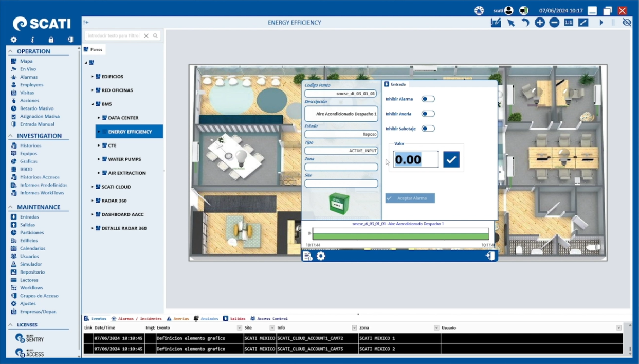Screen dimensions: 639x364
Task: Expand the DATA CENTER tree node
Action: (x=99, y=118)
